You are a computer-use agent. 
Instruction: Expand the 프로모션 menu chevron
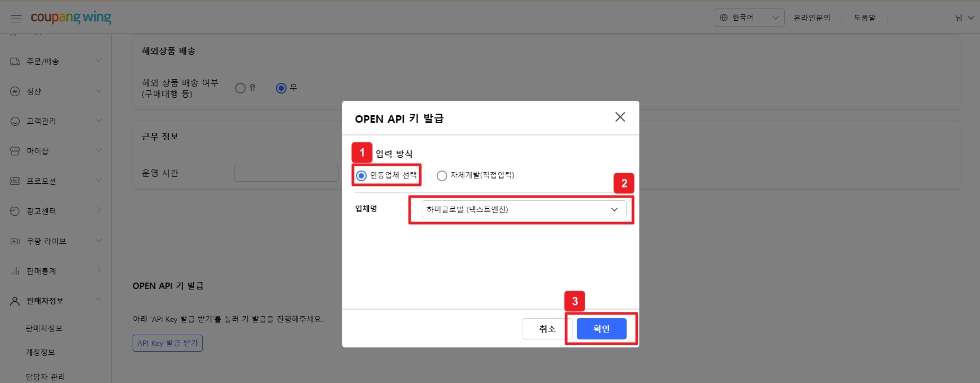pos(99,181)
